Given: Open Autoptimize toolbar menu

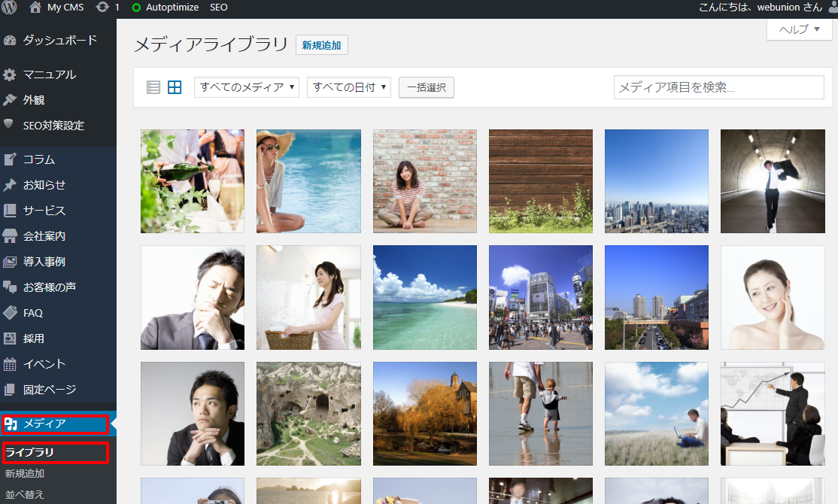Looking at the screenshot, I should click(x=172, y=8).
